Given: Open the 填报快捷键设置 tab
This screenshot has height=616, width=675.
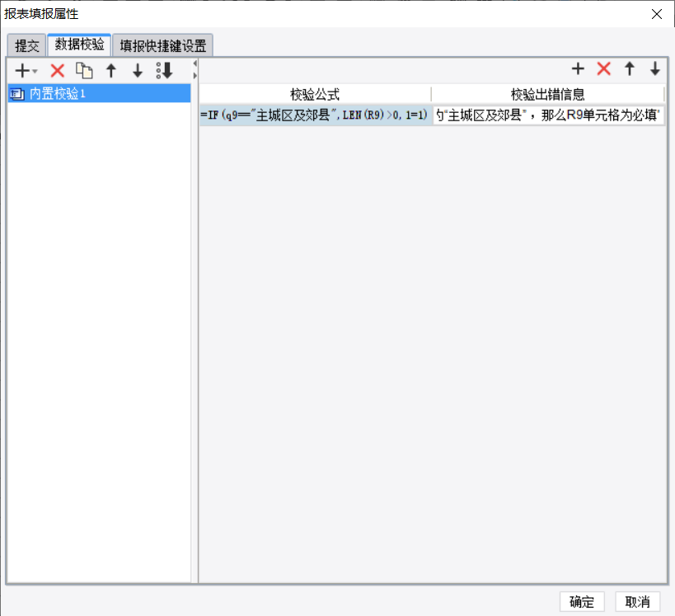Looking at the screenshot, I should click(x=162, y=45).
